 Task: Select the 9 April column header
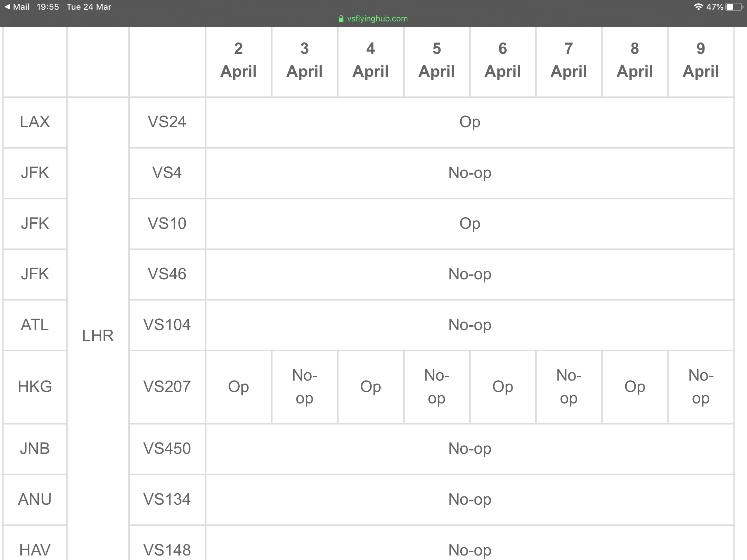point(701,62)
